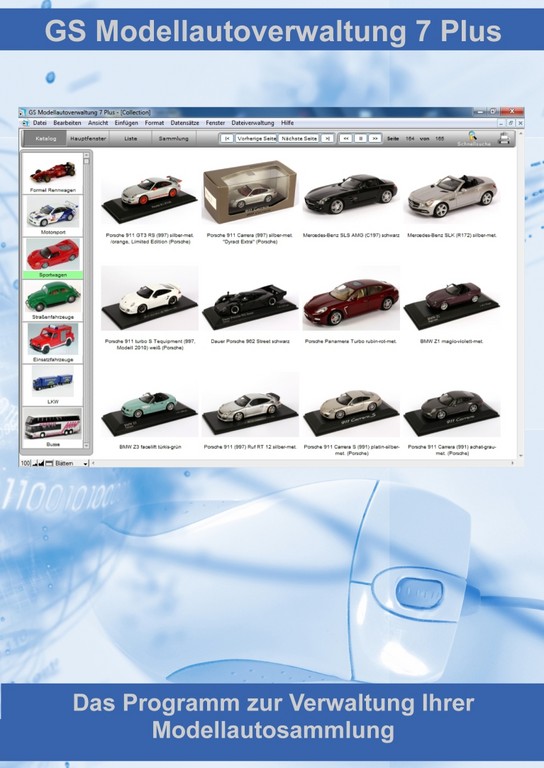Select Formel Rennwagen category icon
This screenshot has height=768, width=544.
point(52,173)
